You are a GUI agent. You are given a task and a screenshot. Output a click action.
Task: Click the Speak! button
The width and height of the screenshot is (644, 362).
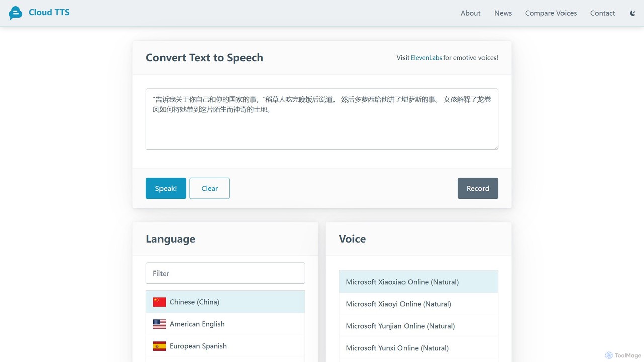(166, 188)
